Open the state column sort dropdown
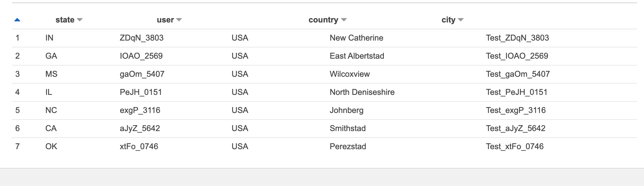 pyautogui.click(x=80, y=20)
